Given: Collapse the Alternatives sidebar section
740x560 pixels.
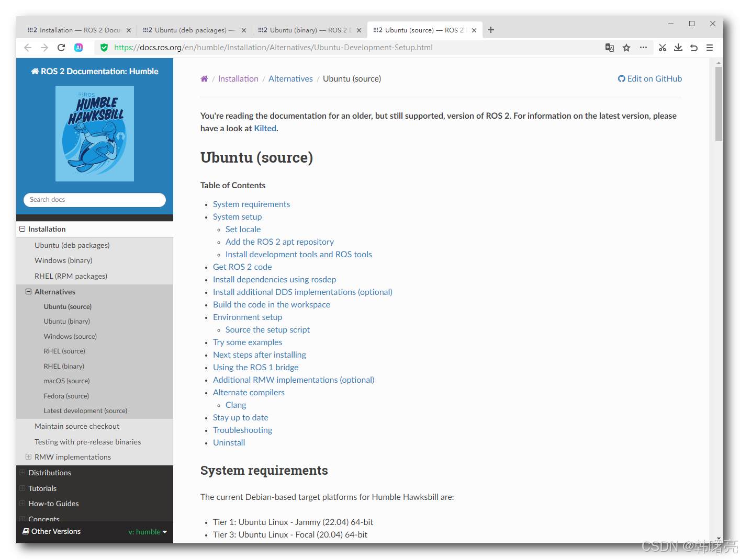Looking at the screenshot, I should click(x=29, y=292).
